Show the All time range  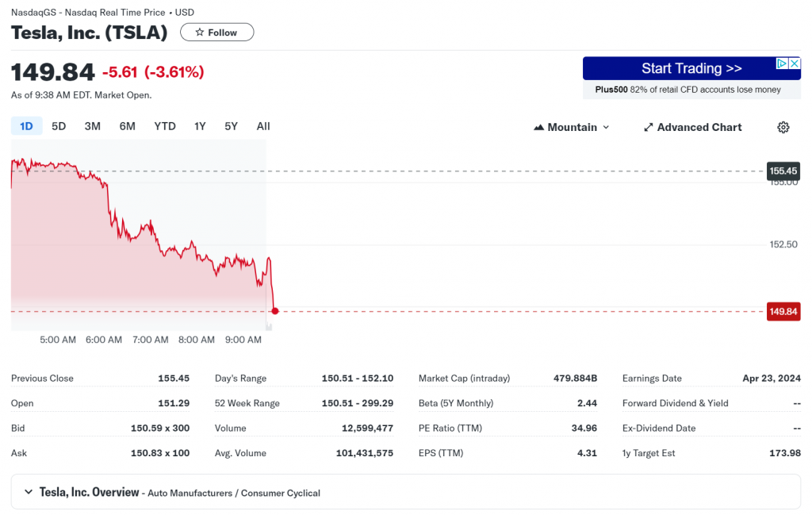click(263, 126)
